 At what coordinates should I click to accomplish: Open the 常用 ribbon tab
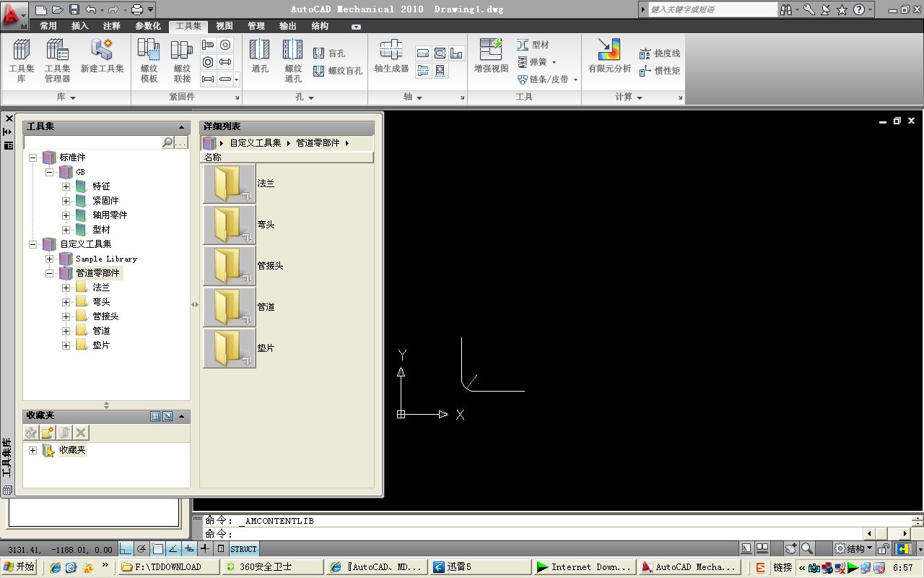(48, 26)
